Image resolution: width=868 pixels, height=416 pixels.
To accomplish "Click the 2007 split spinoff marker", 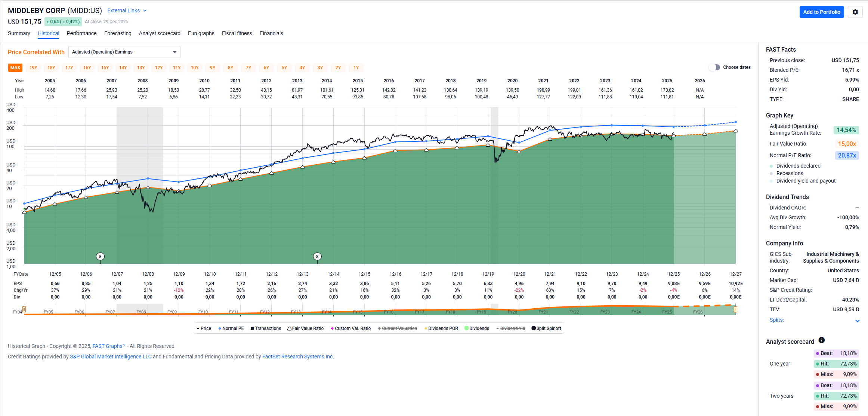I will pos(100,257).
